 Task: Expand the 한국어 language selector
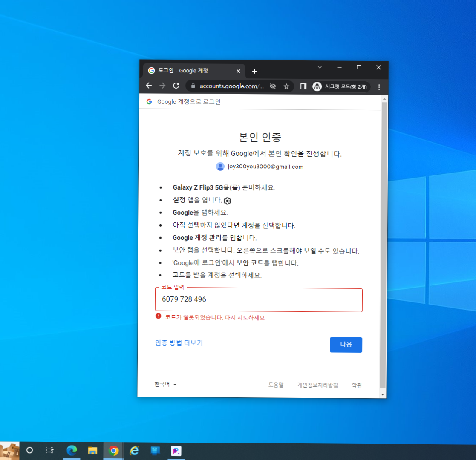[x=164, y=384]
